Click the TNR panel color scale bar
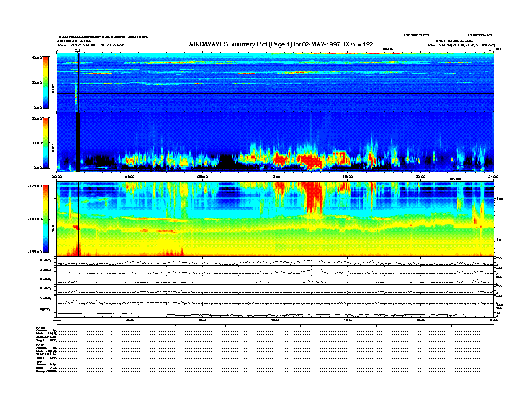This screenshot has height=411, width=532. (46, 219)
